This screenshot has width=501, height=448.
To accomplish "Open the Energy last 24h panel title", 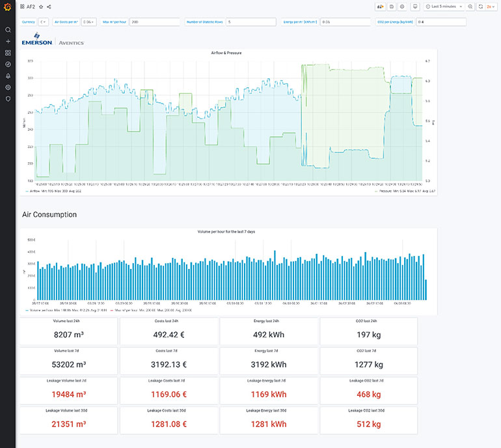I will [x=266, y=321].
